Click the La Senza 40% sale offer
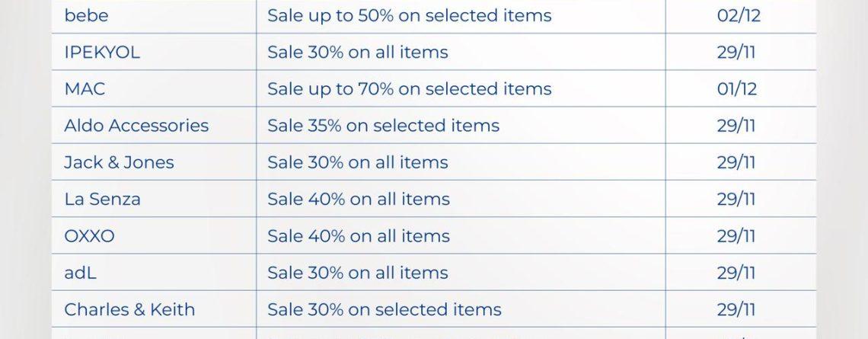The height and width of the screenshot is (339, 868). pos(358,199)
